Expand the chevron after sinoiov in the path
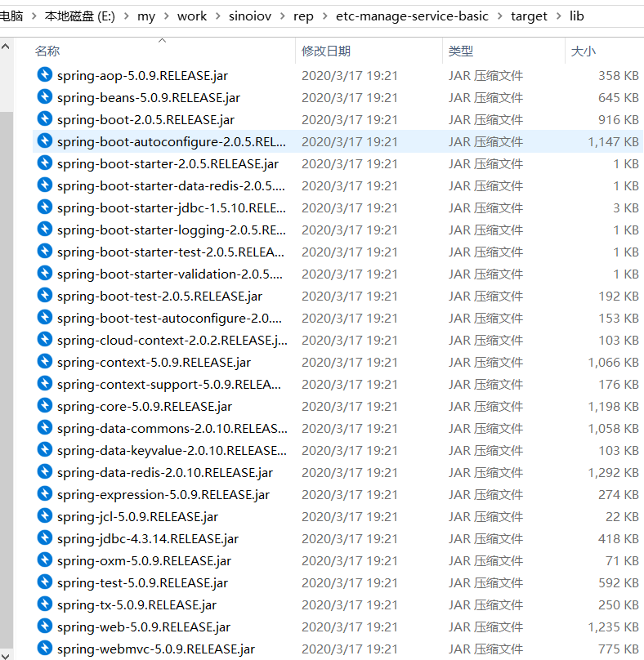This screenshot has height=660, width=644. click(x=283, y=16)
